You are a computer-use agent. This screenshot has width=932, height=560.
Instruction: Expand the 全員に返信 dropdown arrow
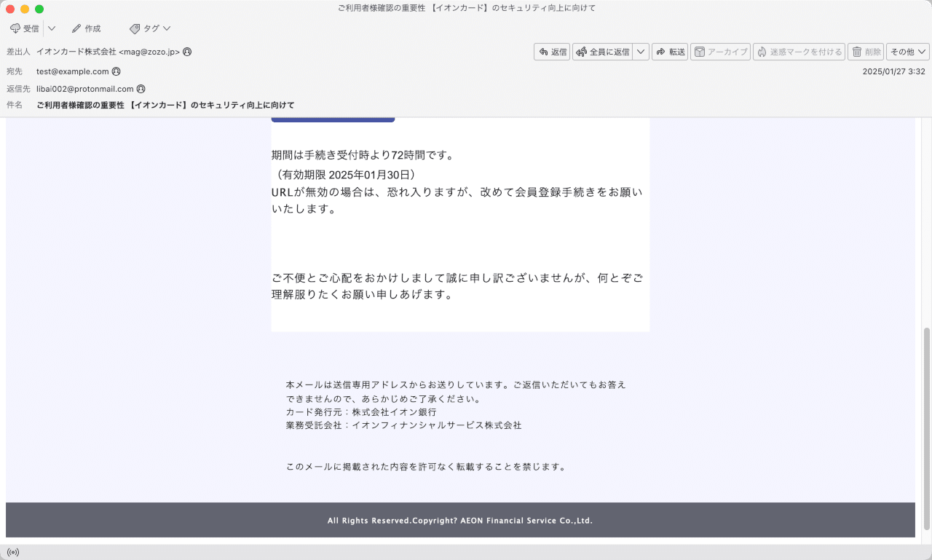641,52
